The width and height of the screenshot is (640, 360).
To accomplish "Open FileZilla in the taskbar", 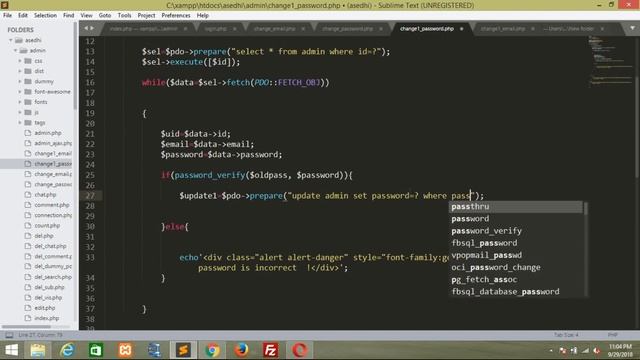I will click(x=270, y=350).
